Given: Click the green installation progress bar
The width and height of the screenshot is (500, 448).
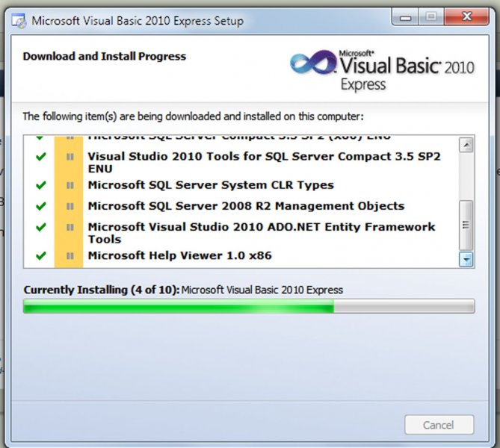Looking at the screenshot, I should pyautogui.click(x=249, y=306).
